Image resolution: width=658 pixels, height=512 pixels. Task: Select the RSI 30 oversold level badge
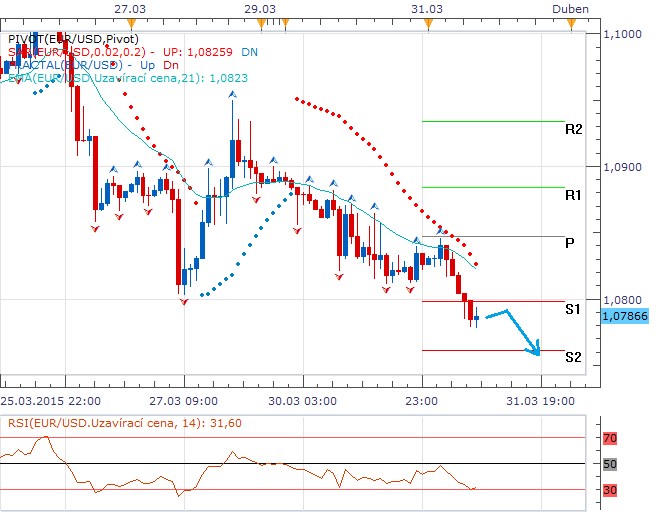pos(610,490)
